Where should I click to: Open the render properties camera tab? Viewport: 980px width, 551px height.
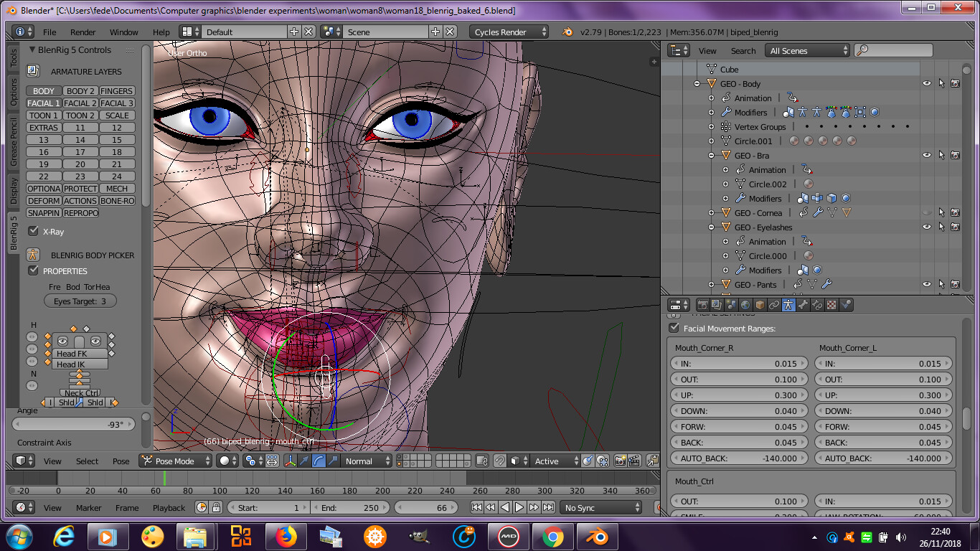coord(702,305)
